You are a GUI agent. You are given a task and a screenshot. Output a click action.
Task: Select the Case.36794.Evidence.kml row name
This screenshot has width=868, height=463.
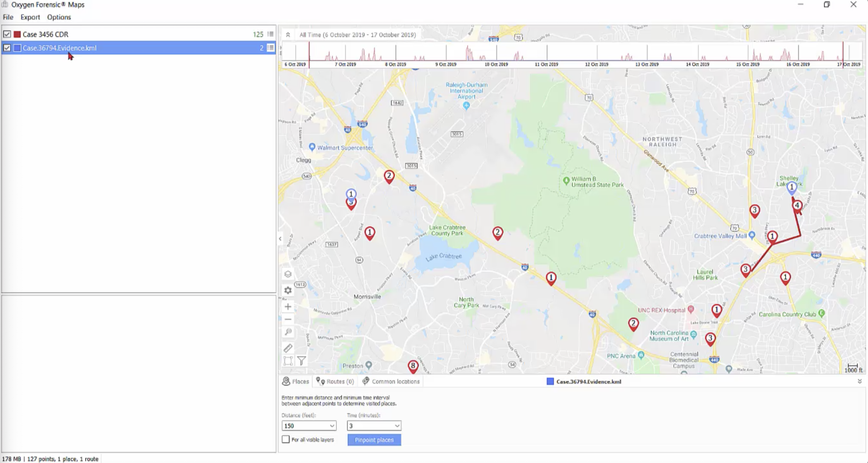tap(59, 48)
